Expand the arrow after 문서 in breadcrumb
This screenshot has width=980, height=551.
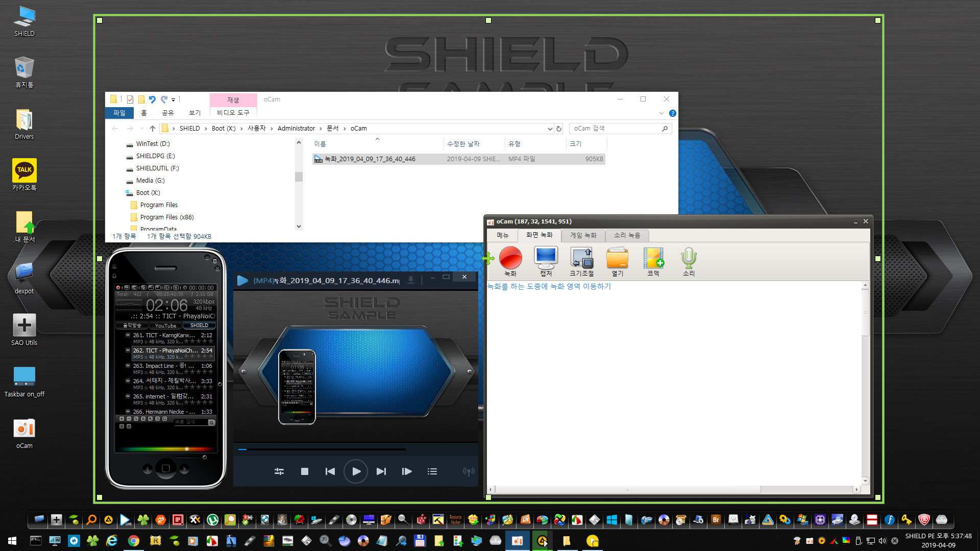(345, 129)
